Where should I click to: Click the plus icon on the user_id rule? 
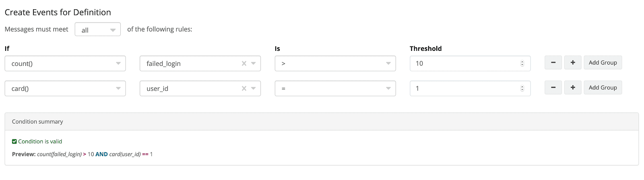pos(573,88)
